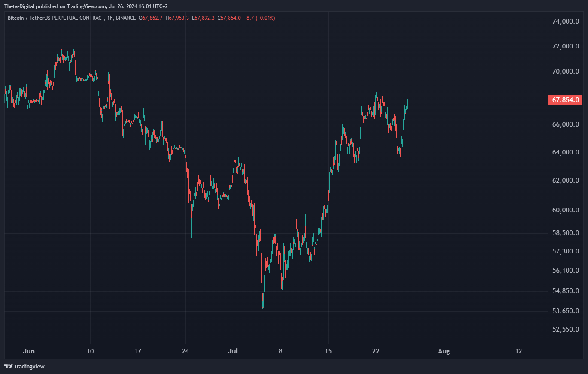Click the 15 date label on time axis

pos(328,351)
